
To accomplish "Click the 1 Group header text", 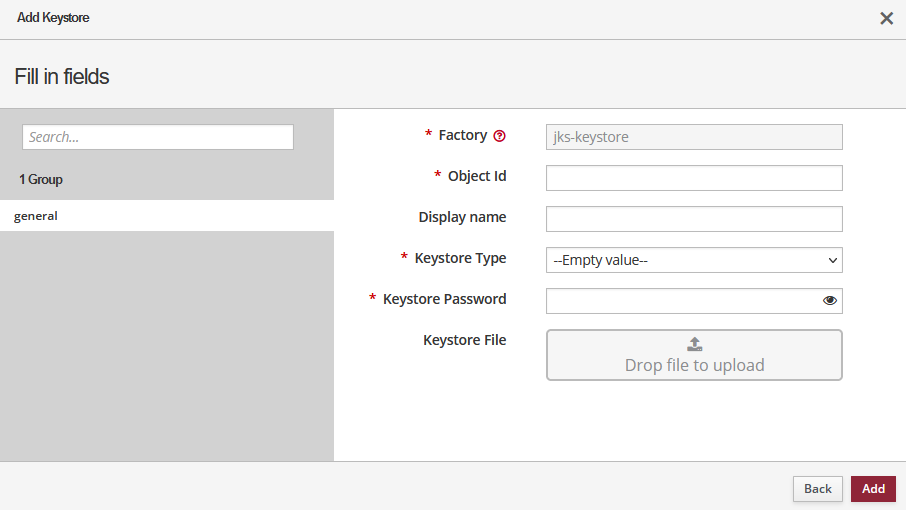I will pyautogui.click(x=41, y=180).
